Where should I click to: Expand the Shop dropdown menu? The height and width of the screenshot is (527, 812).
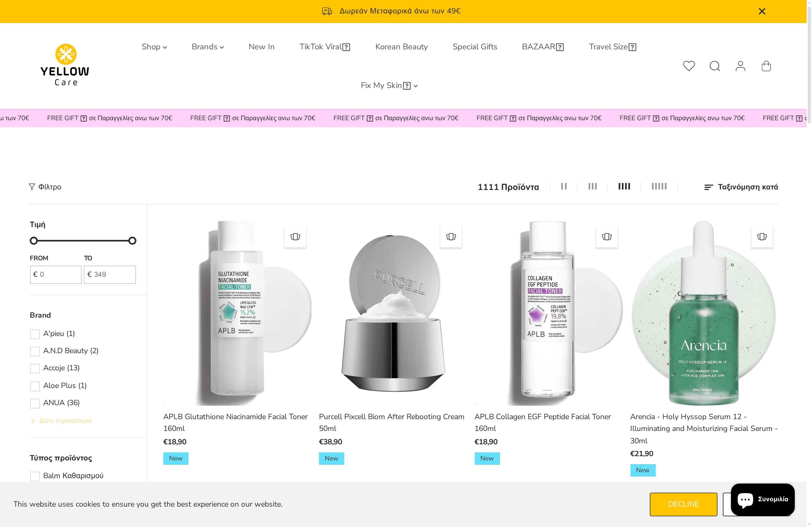click(x=154, y=47)
